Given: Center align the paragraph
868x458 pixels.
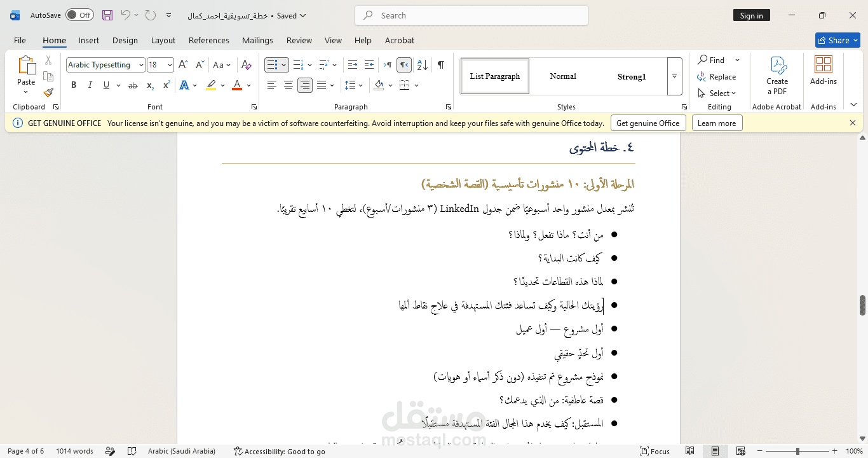Looking at the screenshot, I should click(x=288, y=85).
